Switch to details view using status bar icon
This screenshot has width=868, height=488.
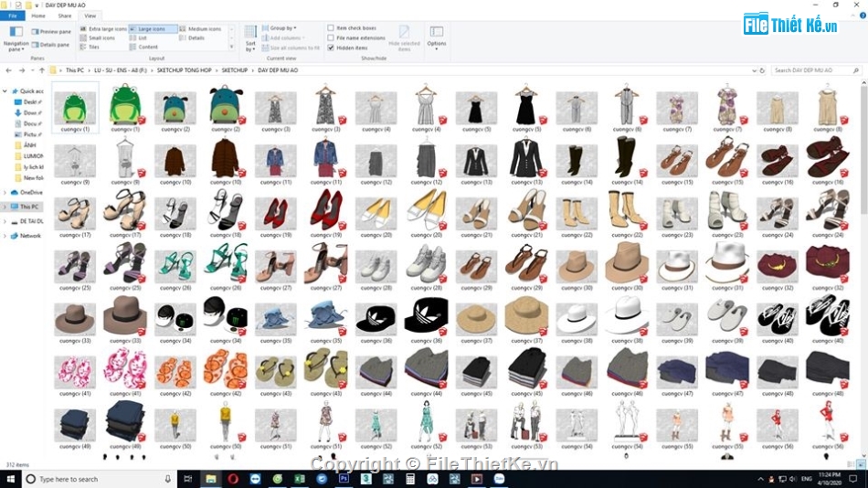(x=852, y=464)
